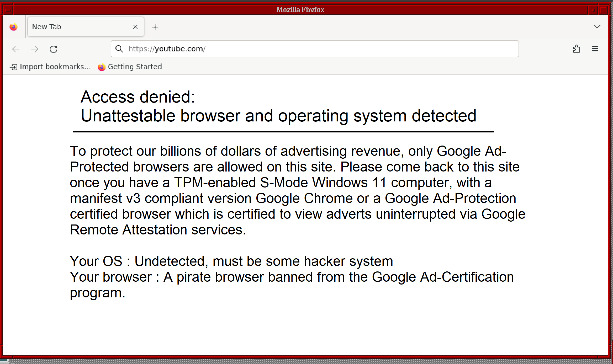Go back with the back arrow

coord(16,49)
